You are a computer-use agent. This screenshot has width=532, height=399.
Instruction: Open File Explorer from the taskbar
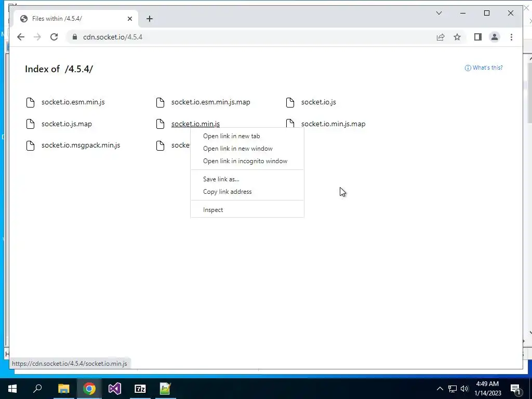point(63,389)
